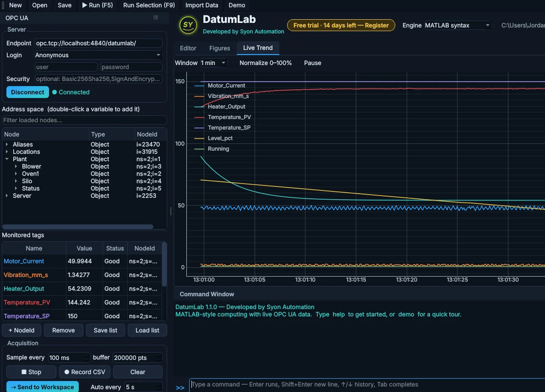Click the New toolbar item
The width and height of the screenshot is (545, 392).
click(x=15, y=5)
